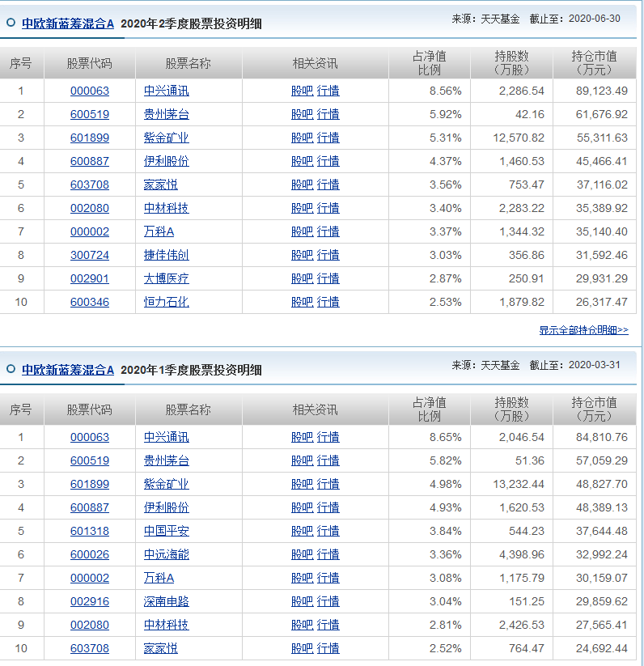Open stock code 002916
This screenshot has height=666, width=644.
[x=90, y=601]
